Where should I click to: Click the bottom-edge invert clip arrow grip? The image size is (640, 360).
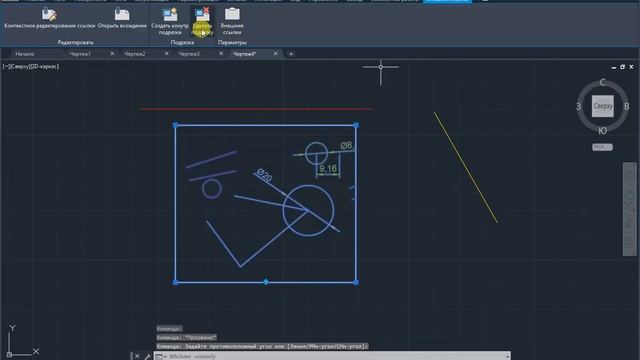click(x=266, y=282)
